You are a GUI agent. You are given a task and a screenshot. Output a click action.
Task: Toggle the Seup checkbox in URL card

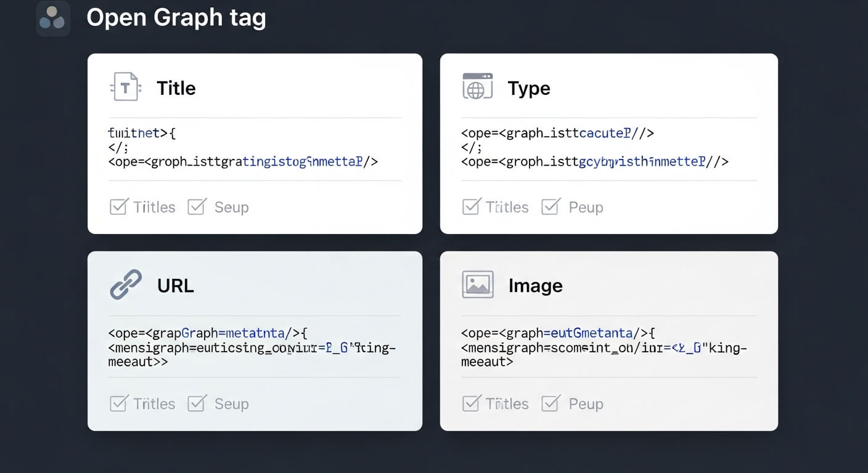pyautogui.click(x=197, y=403)
